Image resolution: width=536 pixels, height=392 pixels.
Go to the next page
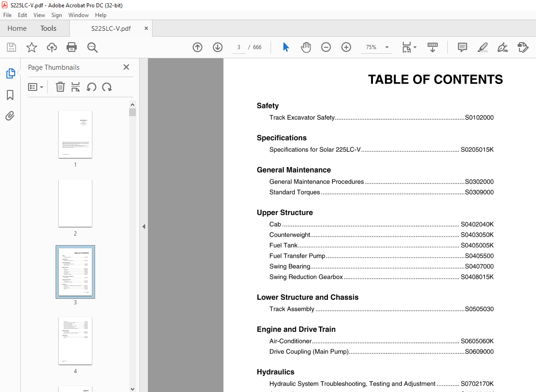point(218,47)
